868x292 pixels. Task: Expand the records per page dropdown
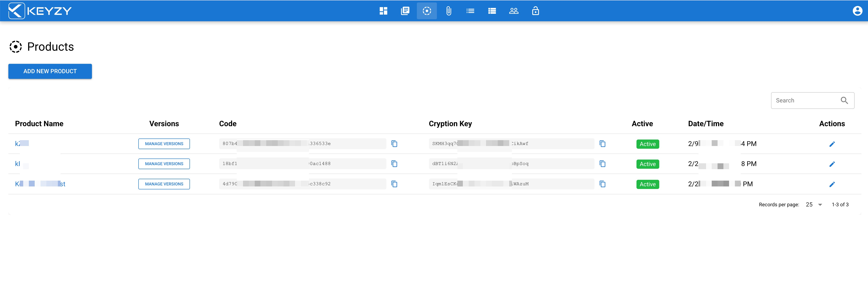pyautogui.click(x=814, y=205)
